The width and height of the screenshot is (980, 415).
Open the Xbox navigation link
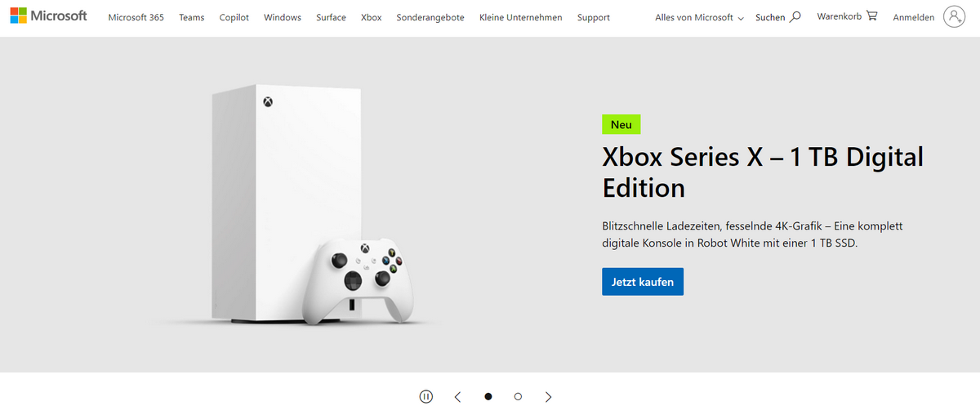(371, 17)
